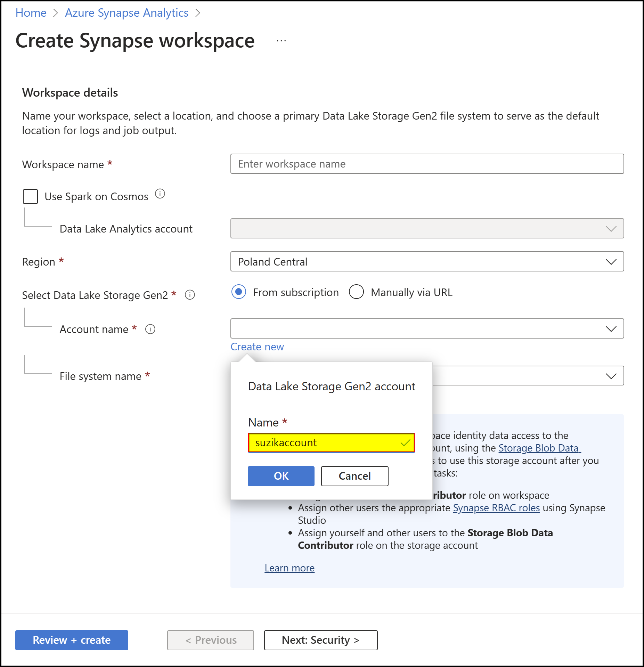Click the Create Synapse workspace title
Image resolution: width=644 pixels, height=667 pixels.
coord(135,41)
